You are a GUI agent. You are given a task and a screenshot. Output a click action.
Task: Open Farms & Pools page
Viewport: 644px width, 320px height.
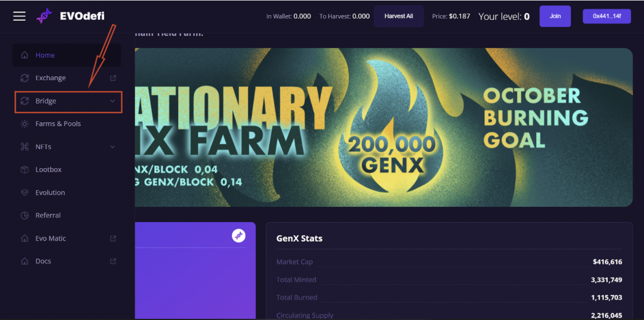point(67,124)
